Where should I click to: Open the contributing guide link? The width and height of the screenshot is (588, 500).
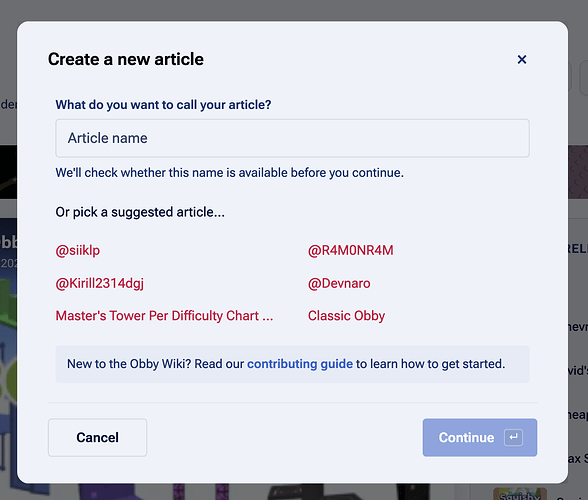point(300,364)
